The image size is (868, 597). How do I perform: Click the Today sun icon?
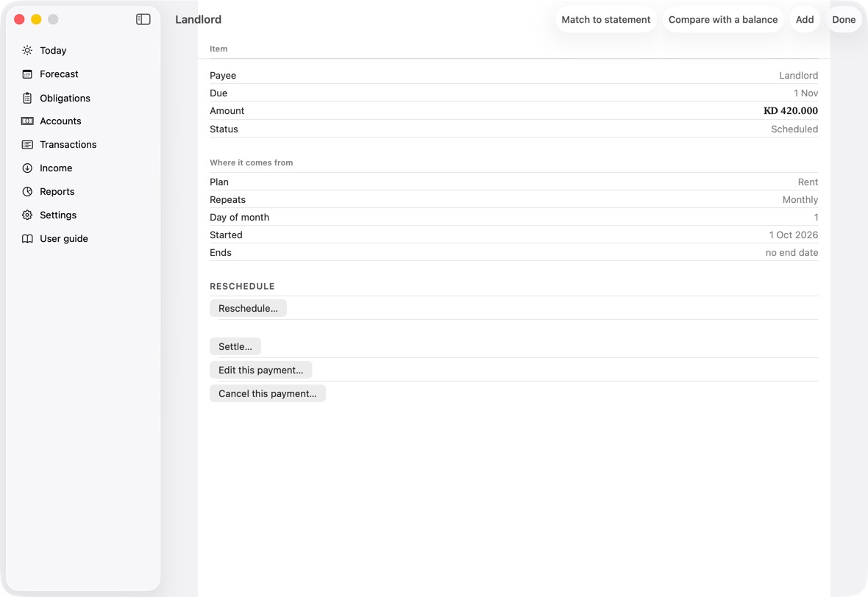[x=27, y=50]
